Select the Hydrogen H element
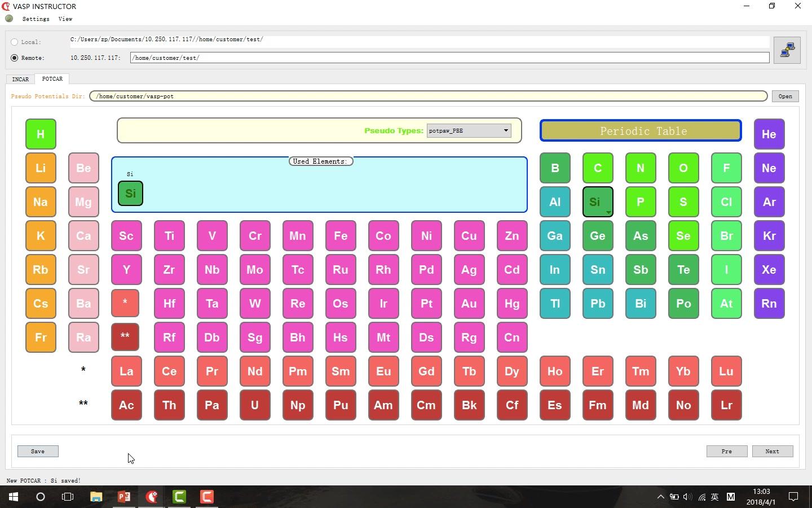Viewport: 812px width, 508px height. [41, 134]
